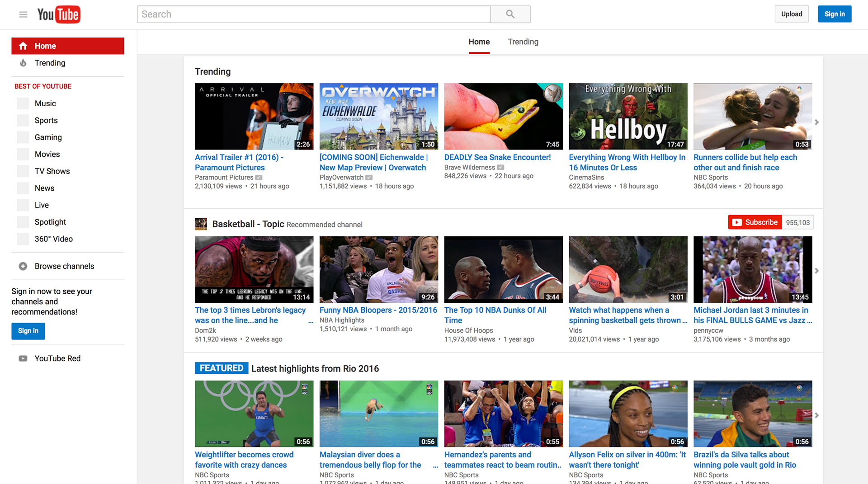Click Paramount Pictures verified badge
This screenshot has width=868, height=484.
point(259,178)
